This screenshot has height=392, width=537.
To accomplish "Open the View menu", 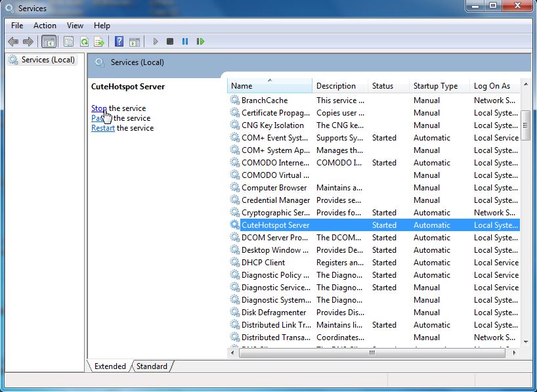I will click(75, 26).
